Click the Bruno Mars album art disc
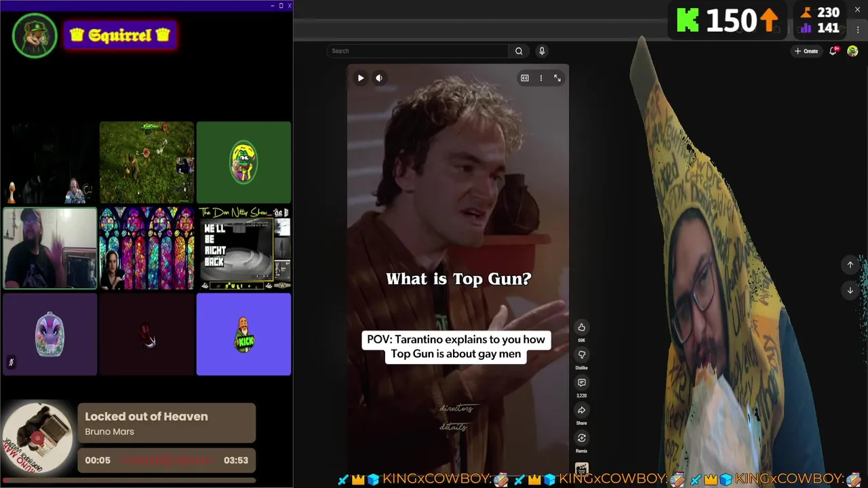Image resolution: width=868 pixels, height=488 pixels. (x=37, y=439)
